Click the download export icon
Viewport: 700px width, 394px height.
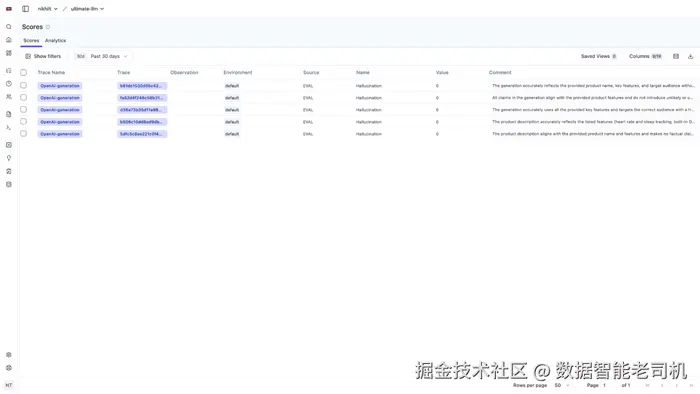(690, 56)
